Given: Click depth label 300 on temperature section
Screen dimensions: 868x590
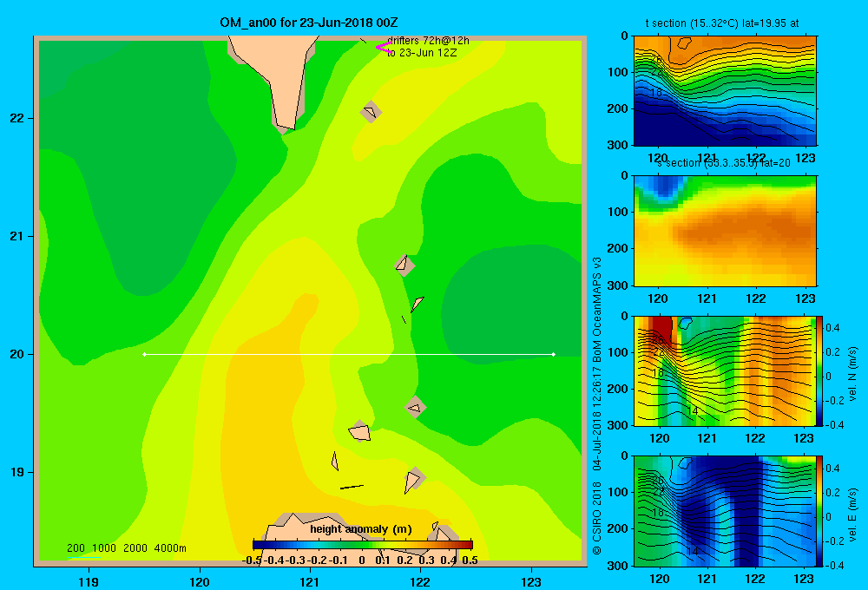Looking at the screenshot, I should [x=618, y=145].
